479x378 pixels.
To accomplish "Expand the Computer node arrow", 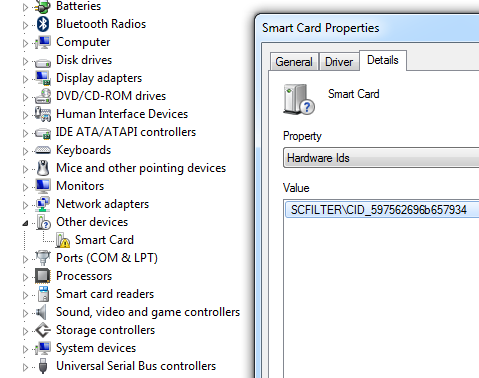I will [25, 43].
